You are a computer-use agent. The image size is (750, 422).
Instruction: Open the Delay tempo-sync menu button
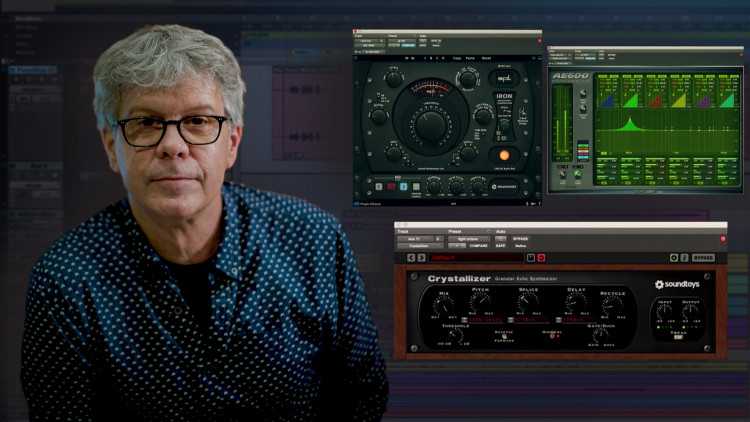click(x=559, y=320)
